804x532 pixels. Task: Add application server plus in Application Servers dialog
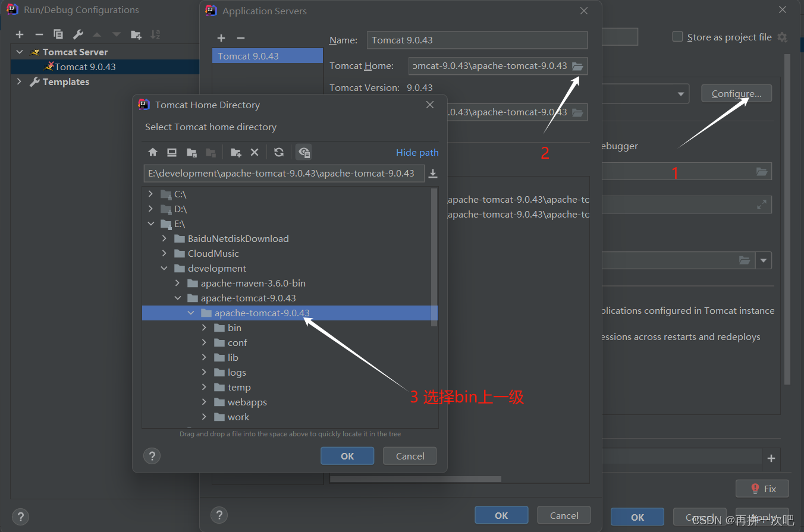tap(221, 38)
